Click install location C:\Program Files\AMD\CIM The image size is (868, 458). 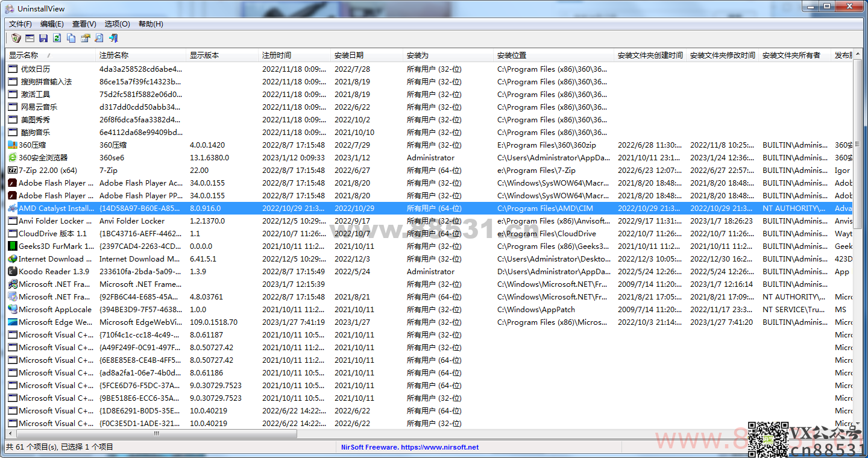point(545,208)
